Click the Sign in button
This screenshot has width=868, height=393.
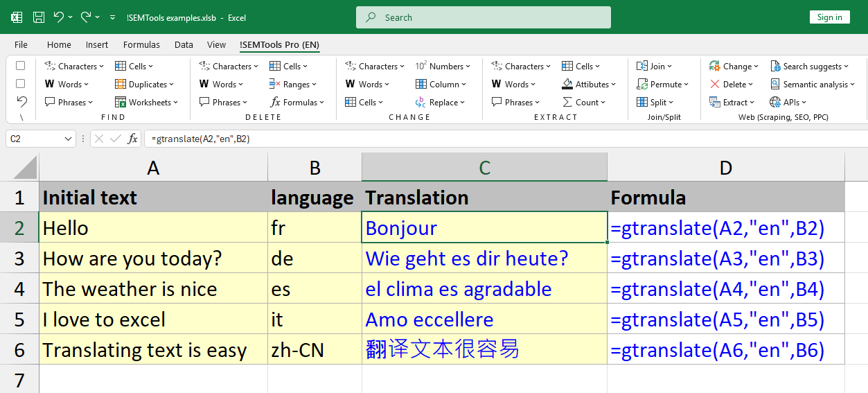[x=829, y=17]
